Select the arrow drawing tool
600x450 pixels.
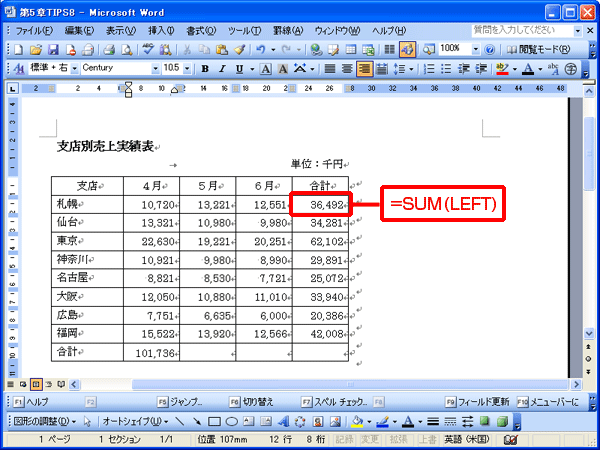(197, 422)
